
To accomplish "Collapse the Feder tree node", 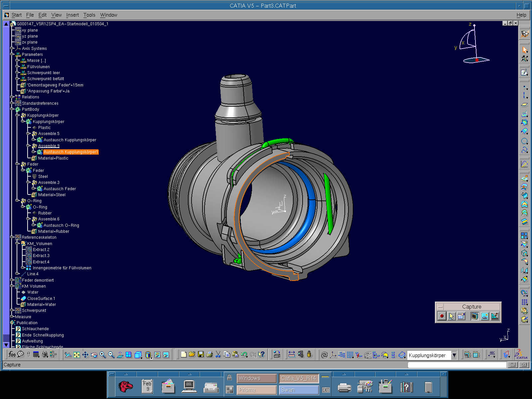I will 17,164.
